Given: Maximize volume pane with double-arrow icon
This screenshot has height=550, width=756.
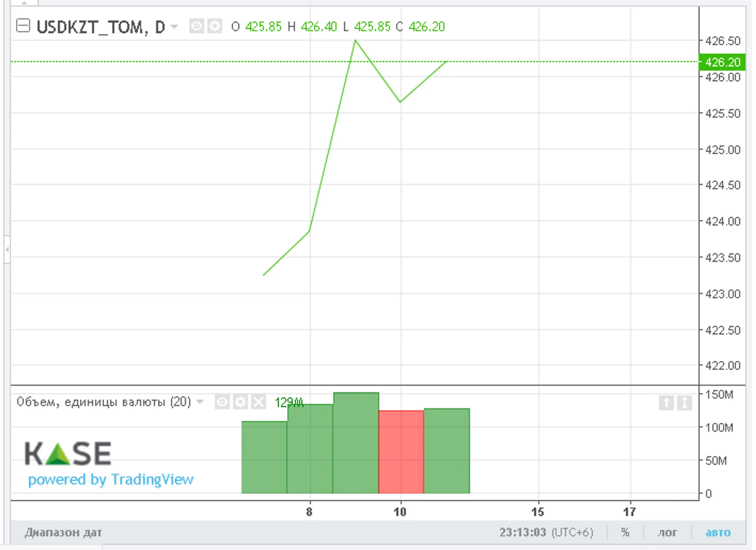Looking at the screenshot, I should click(x=684, y=403).
